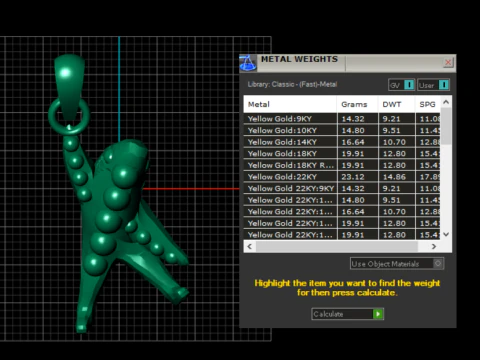Select the Yellow Gold:9KY row
Image resolution: width=480 pixels, height=360 pixels.
tap(342, 119)
